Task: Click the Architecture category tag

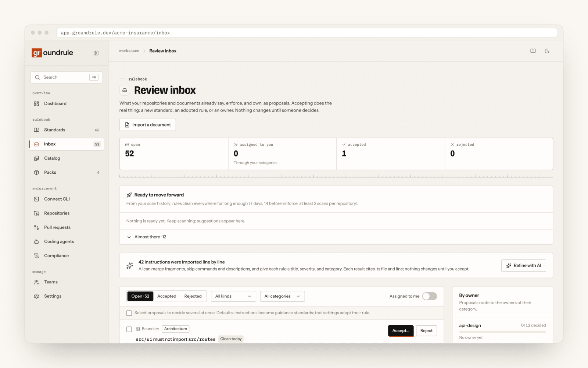Action: 176,329
